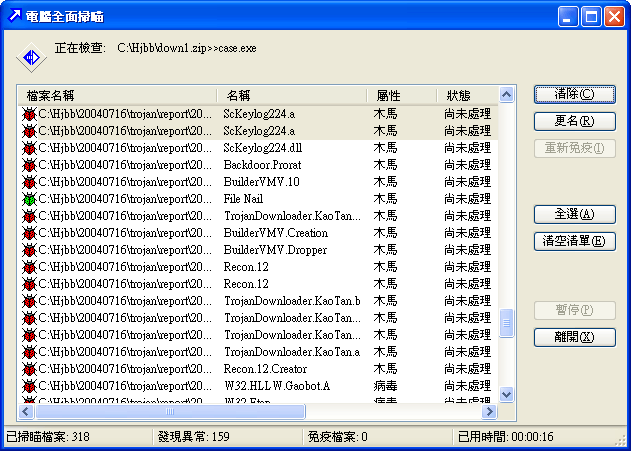The width and height of the screenshot is (631, 451).
Task: Select all items with 全選(A)
Action: [574, 214]
